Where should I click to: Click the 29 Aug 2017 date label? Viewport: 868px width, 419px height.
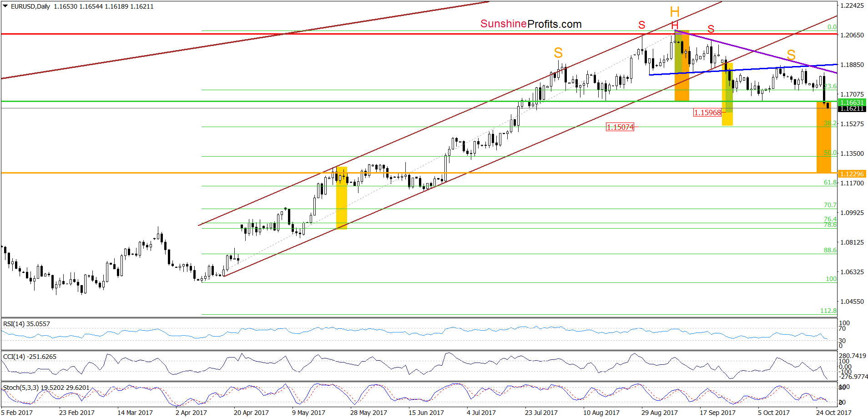coord(659,413)
